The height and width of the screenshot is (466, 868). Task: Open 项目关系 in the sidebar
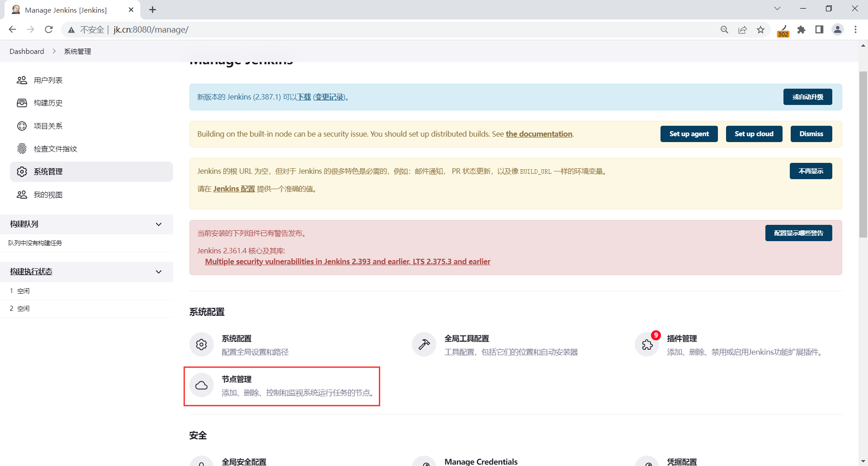(x=91, y=126)
